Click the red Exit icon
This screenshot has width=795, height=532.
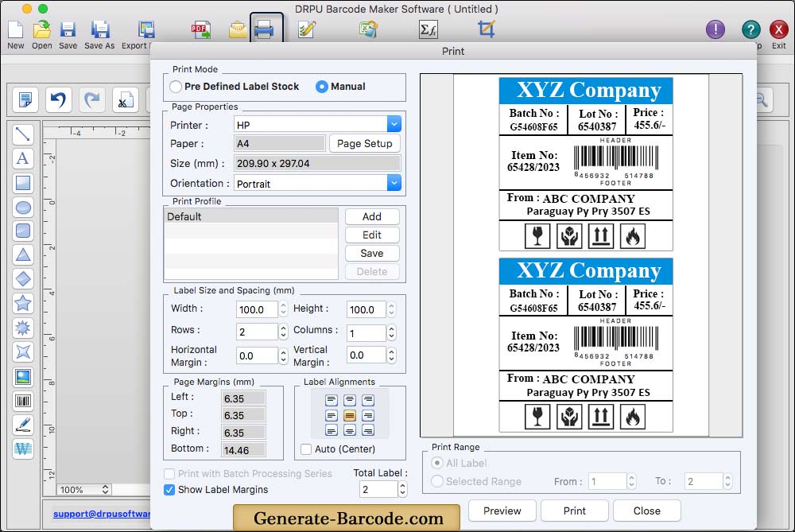pos(779,29)
